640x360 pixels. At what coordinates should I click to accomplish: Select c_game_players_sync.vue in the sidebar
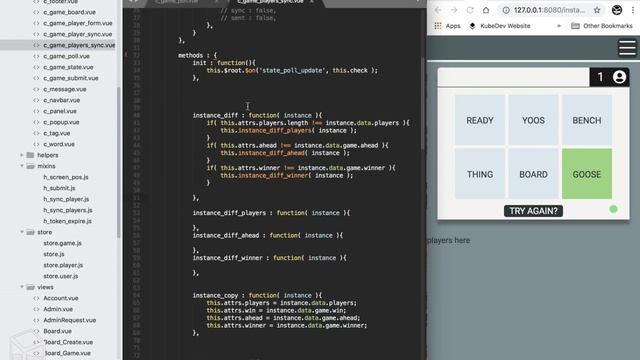(x=79, y=45)
